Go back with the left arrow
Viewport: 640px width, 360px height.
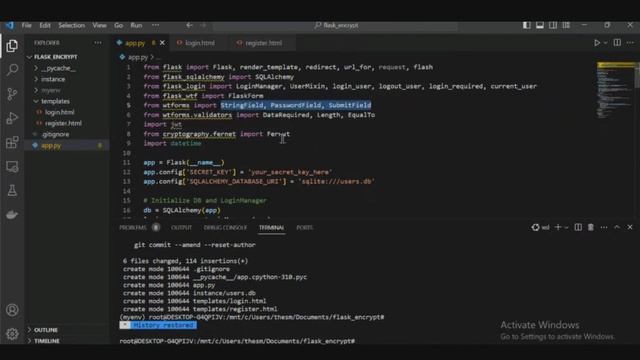tap(189, 25)
